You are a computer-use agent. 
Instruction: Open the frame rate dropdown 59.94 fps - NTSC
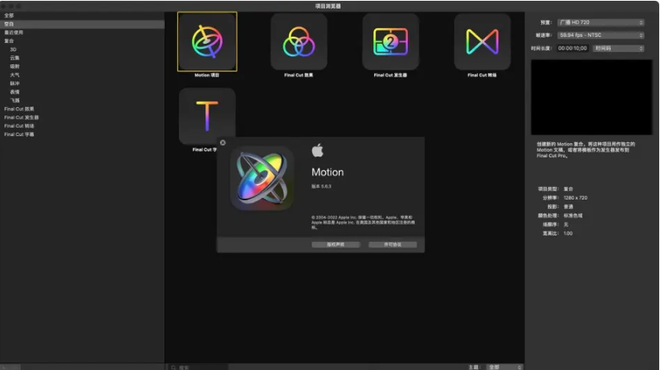pos(601,35)
